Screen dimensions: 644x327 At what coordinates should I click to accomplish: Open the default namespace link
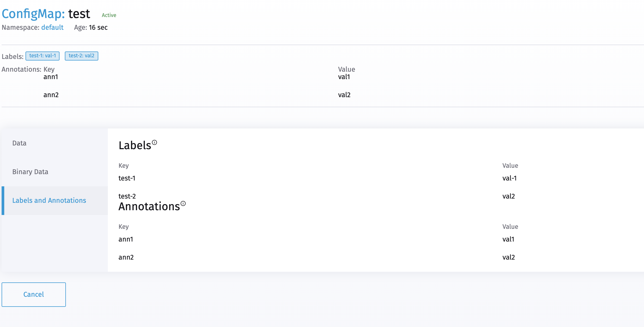point(52,28)
